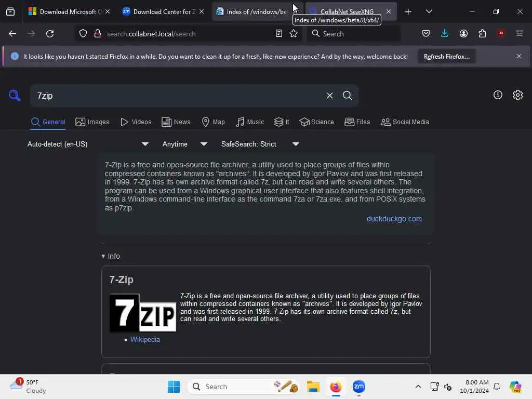
Task: Dismiss the Firefox refresh notification bar
Action: pos(519,56)
